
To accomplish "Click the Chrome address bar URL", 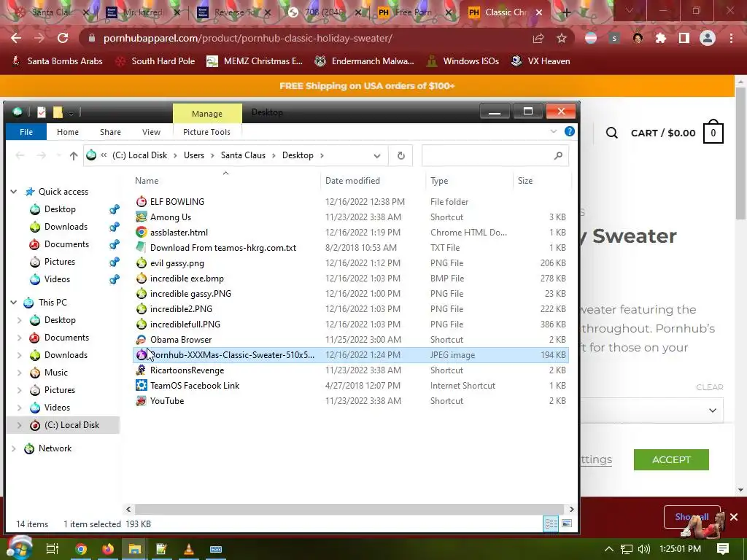I will [248, 38].
